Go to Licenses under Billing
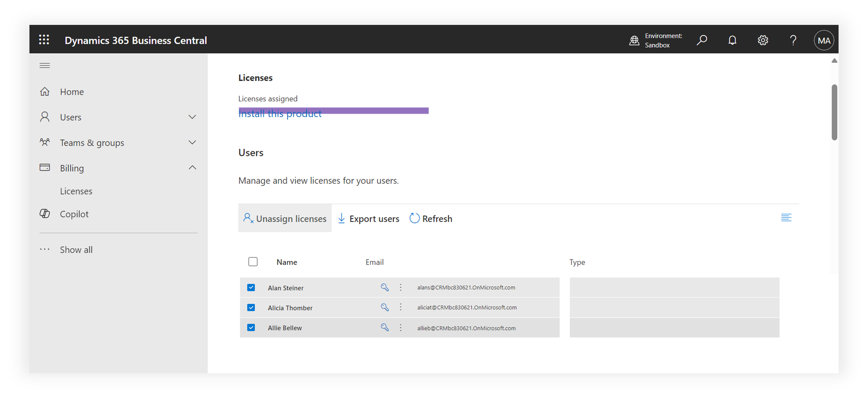The height and width of the screenshot is (398, 868). (76, 191)
